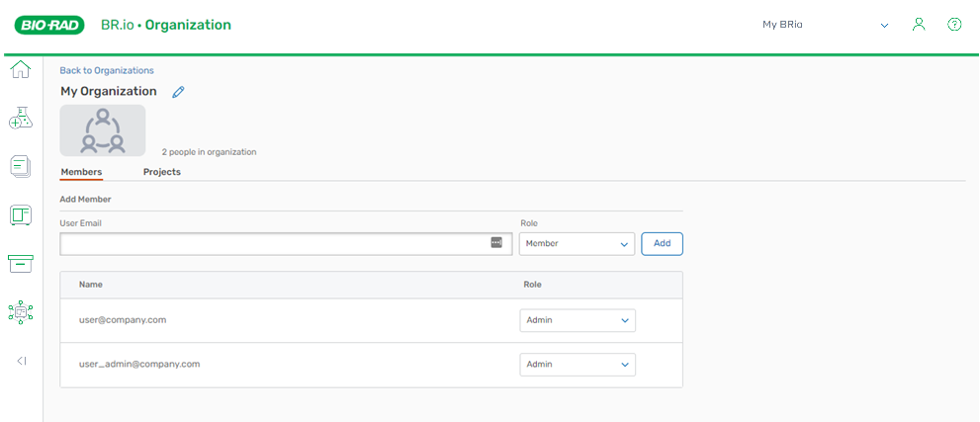980x422 pixels.
Task: Click the pencil edit organization name icon
Action: point(178,92)
